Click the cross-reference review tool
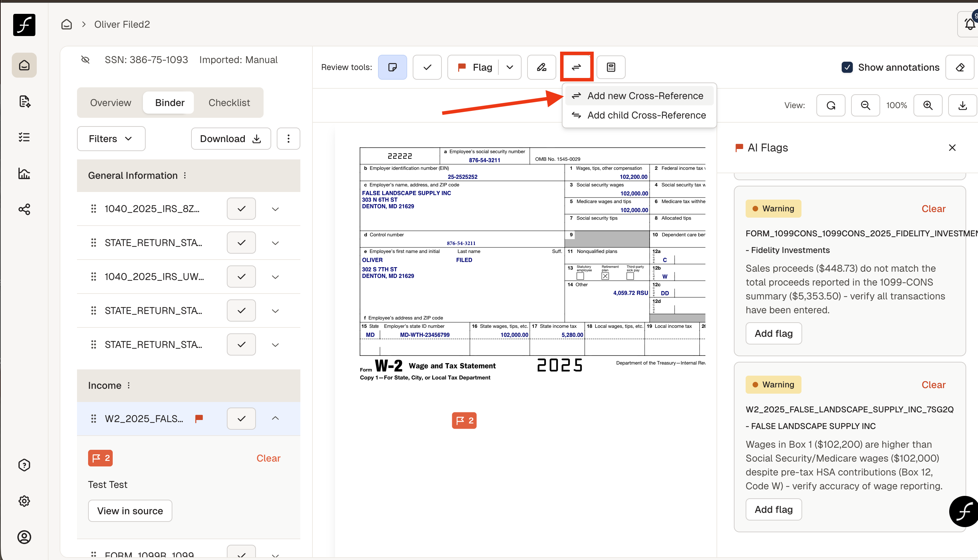This screenshot has width=978, height=560. click(576, 67)
